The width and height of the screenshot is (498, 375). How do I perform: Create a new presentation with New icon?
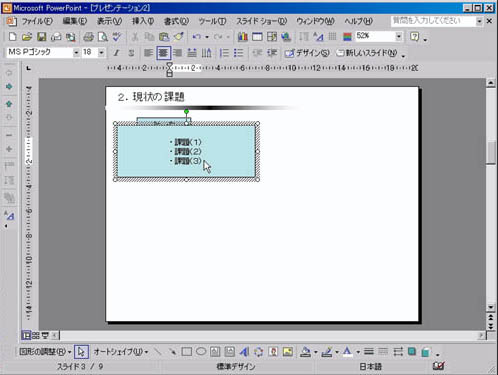12,37
